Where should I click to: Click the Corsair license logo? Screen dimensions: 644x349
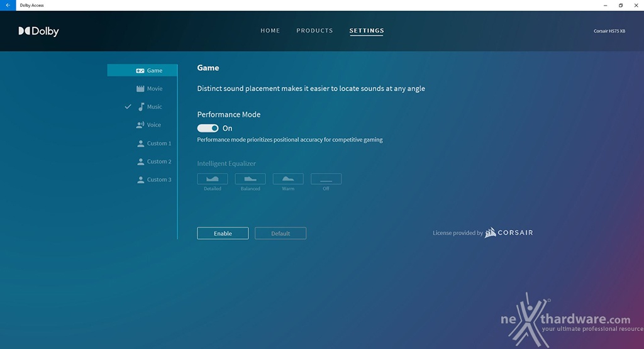click(508, 233)
